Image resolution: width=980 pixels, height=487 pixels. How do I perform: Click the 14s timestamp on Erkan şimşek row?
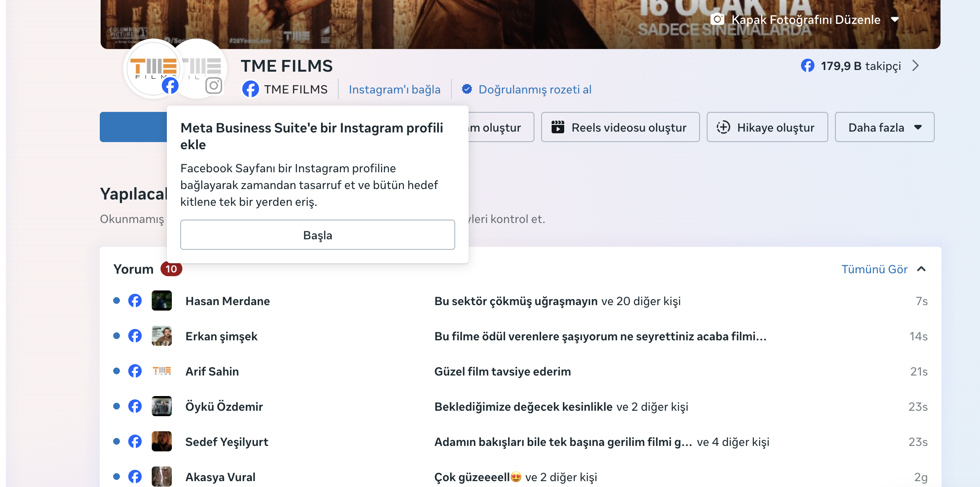coord(918,336)
